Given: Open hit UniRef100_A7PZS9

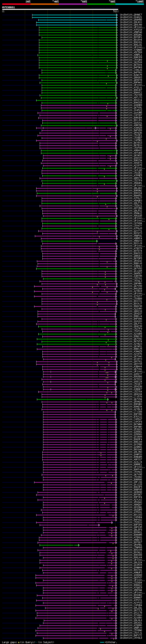Looking at the screenshot, I should [x=131, y=30].
